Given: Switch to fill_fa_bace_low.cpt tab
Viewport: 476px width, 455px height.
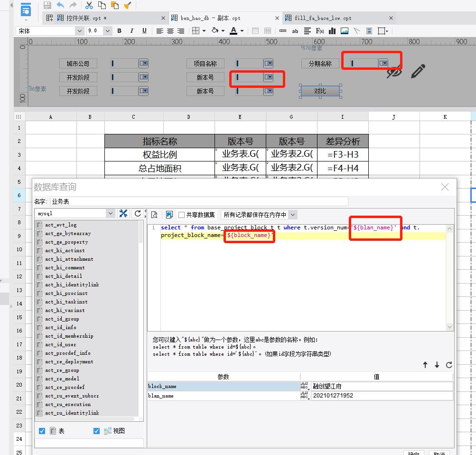Looking at the screenshot, I should (323, 18).
